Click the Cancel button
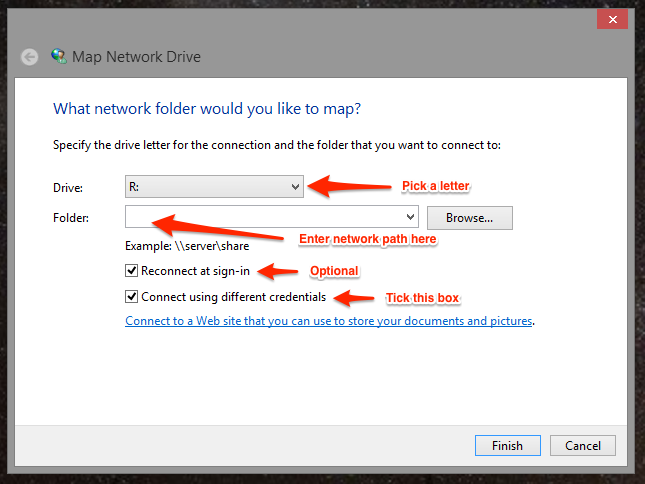This screenshot has width=645, height=484. (x=583, y=445)
